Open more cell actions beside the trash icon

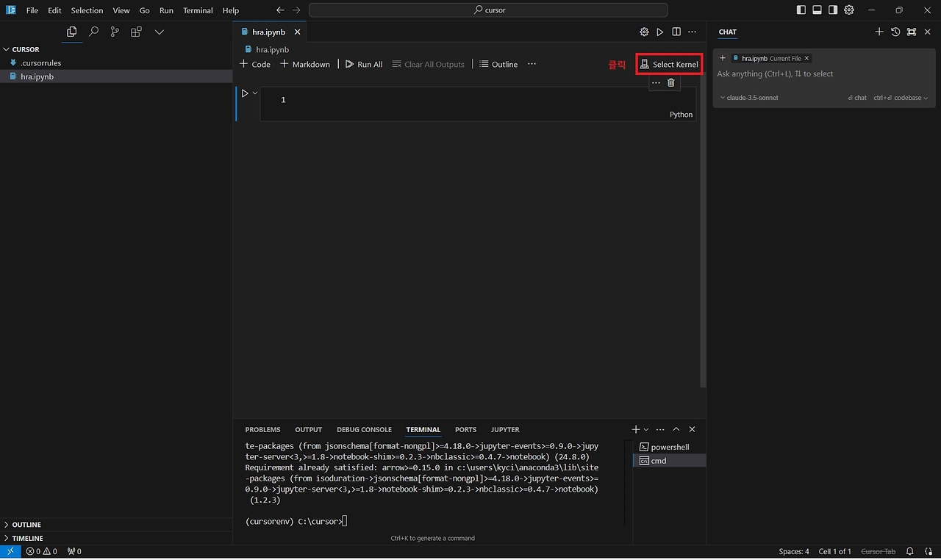click(656, 83)
